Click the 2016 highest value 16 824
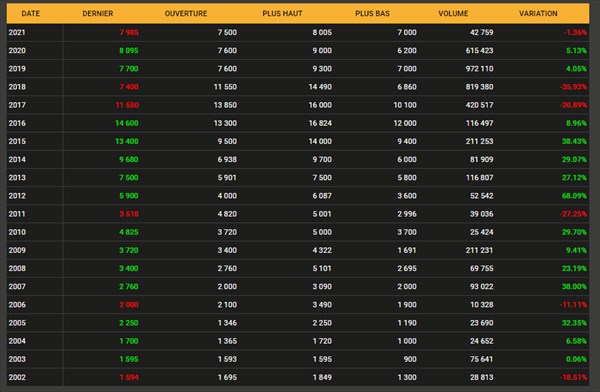Screen dimensions: 600x392 pyautogui.click(x=320, y=123)
